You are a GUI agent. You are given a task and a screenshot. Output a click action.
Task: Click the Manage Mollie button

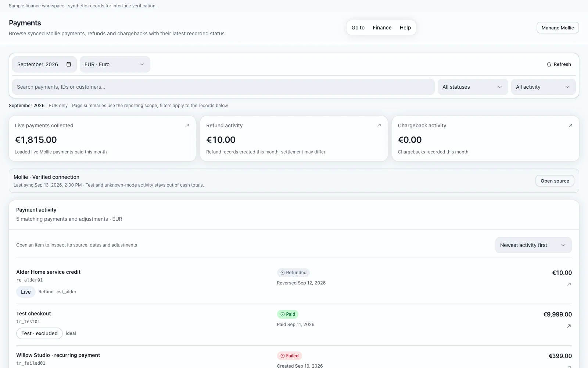[x=557, y=28]
